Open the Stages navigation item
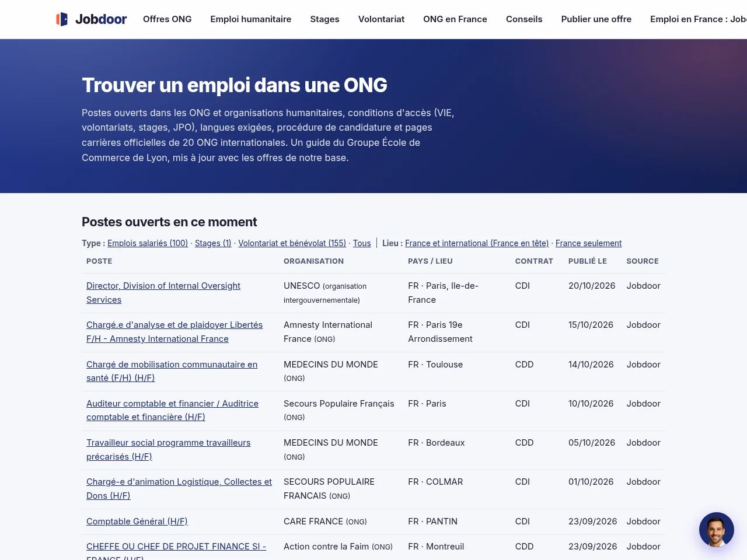The height and width of the screenshot is (560, 747). click(x=324, y=19)
